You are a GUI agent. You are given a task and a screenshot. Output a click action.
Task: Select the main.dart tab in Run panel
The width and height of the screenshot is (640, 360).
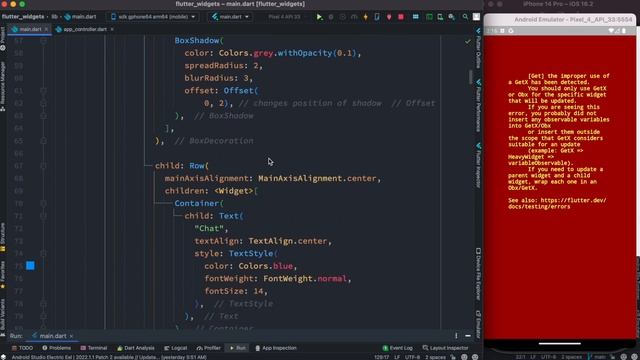52,336
